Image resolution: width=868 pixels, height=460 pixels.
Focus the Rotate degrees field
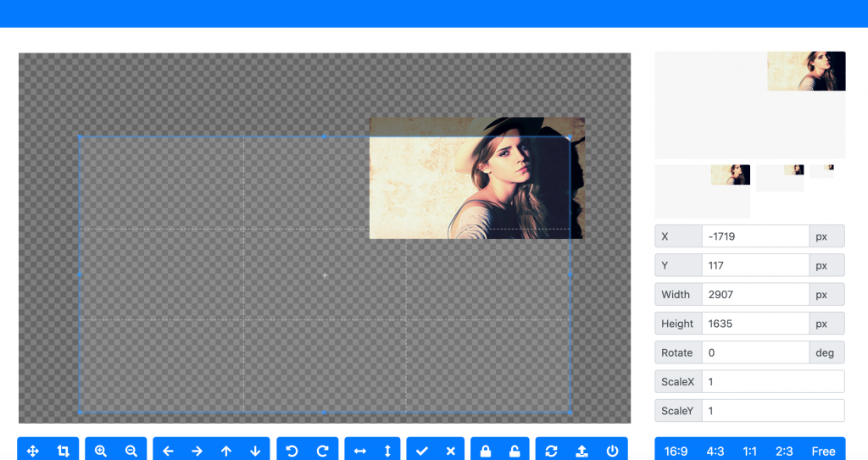click(754, 352)
